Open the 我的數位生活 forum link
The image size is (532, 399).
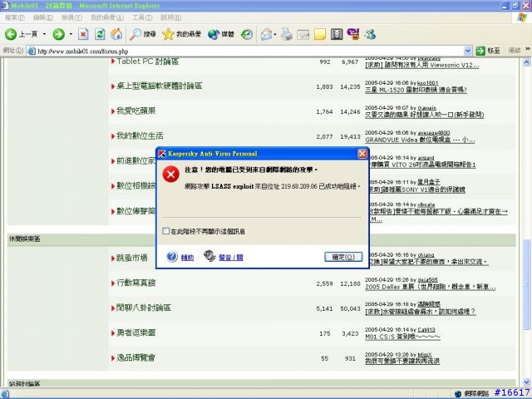[x=140, y=136]
